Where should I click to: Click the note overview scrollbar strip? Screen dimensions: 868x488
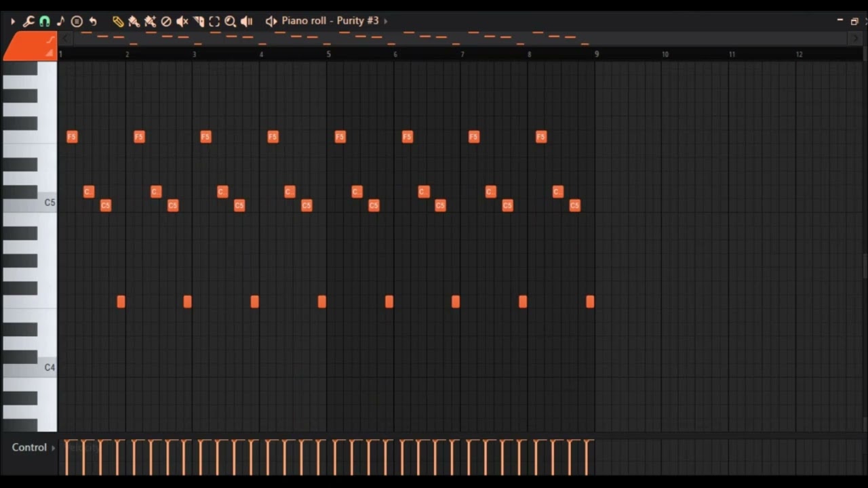pos(461,38)
